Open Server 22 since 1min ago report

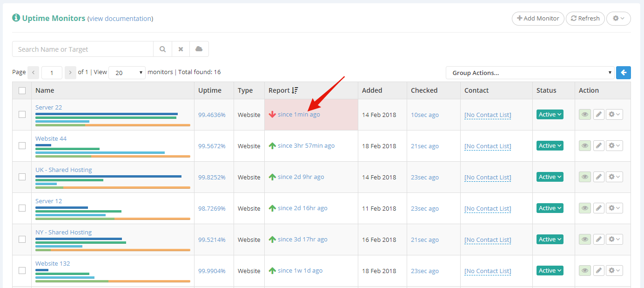[x=299, y=114]
